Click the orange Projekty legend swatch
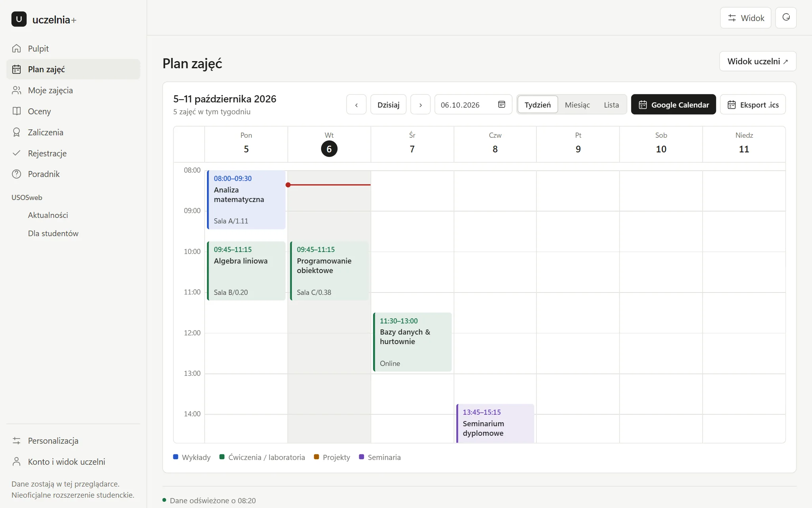This screenshot has width=812, height=508. [x=316, y=457]
